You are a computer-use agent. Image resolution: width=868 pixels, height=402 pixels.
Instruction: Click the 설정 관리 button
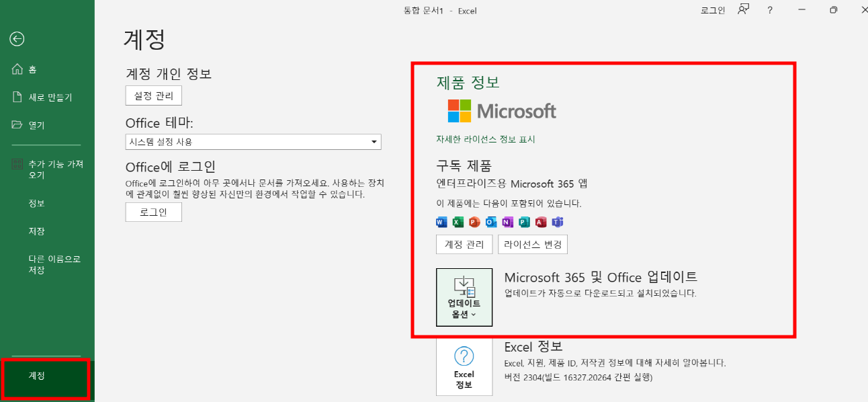(x=153, y=95)
